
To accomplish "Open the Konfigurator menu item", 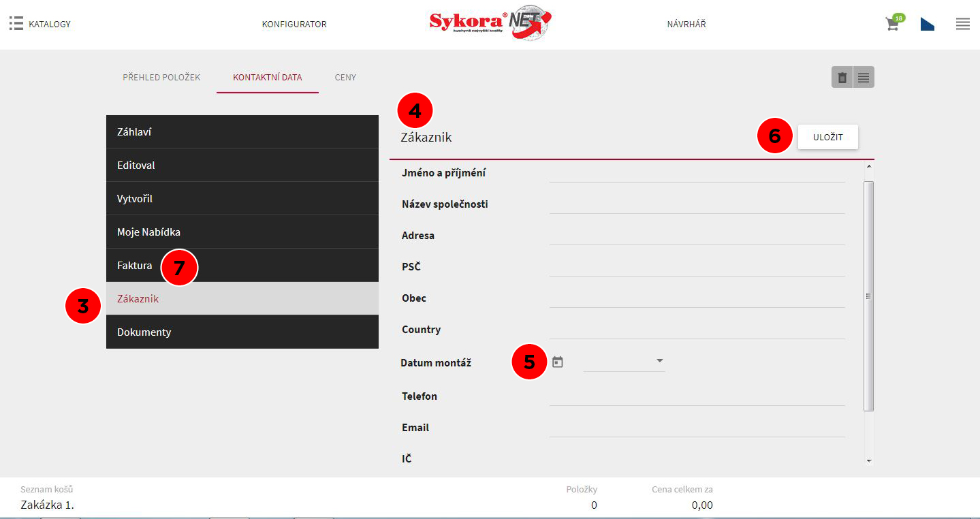I will click(294, 25).
